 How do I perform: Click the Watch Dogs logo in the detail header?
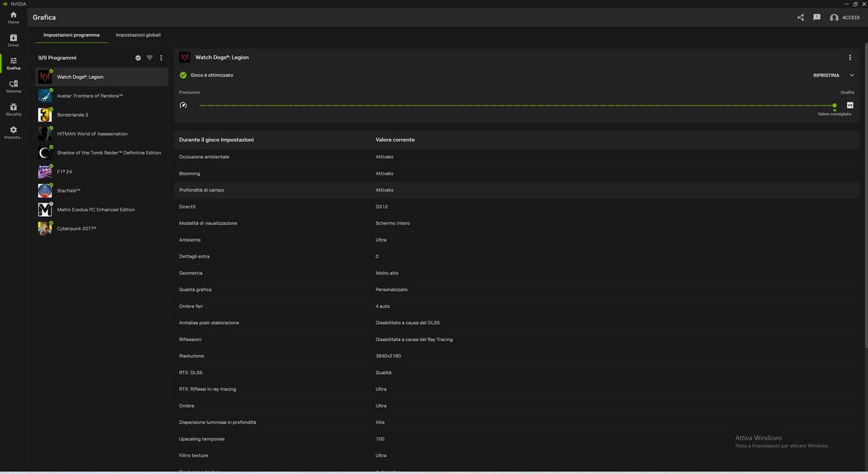[184, 58]
